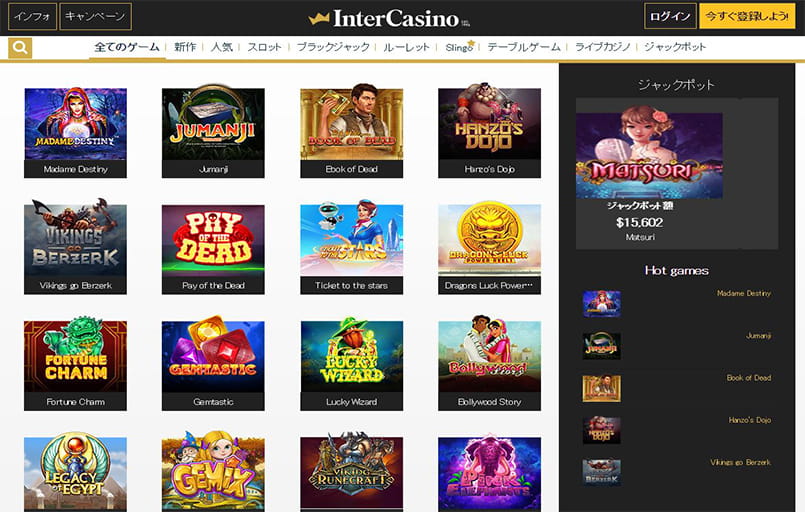The height and width of the screenshot is (512, 805).
Task: Click the Jumanji hot games link
Action: (758, 335)
